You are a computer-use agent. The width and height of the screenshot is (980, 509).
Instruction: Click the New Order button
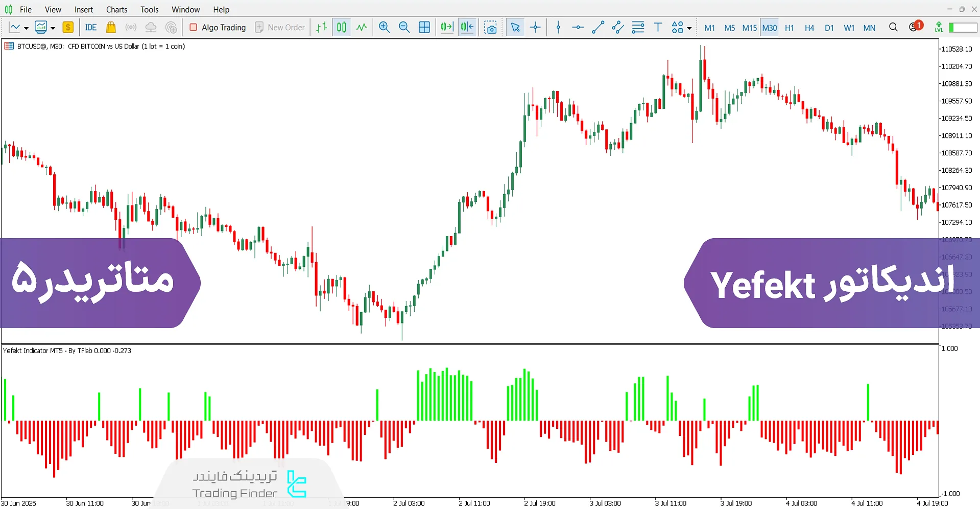click(280, 28)
